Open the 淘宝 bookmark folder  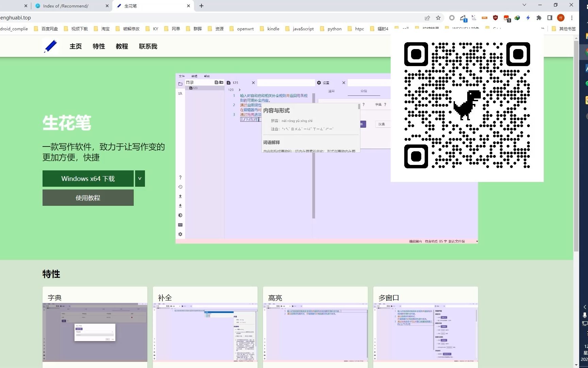pos(101,29)
